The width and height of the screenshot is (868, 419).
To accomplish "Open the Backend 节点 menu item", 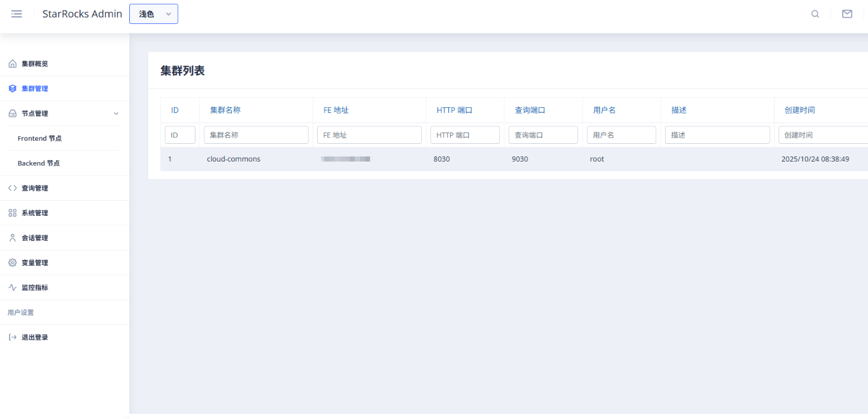I will click(38, 163).
